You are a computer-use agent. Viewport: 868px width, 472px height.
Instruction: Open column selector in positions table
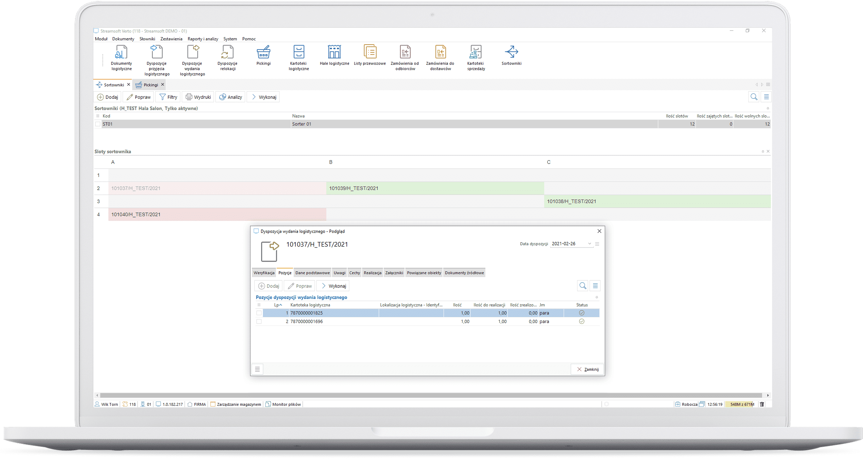259,305
